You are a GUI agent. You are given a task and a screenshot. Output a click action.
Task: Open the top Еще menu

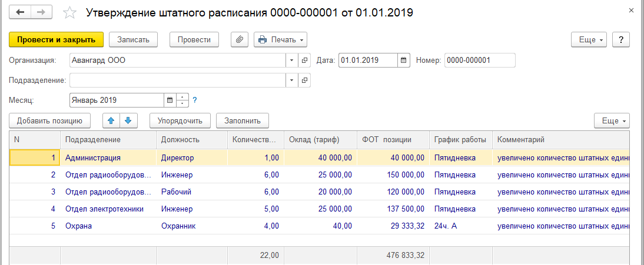click(x=589, y=39)
